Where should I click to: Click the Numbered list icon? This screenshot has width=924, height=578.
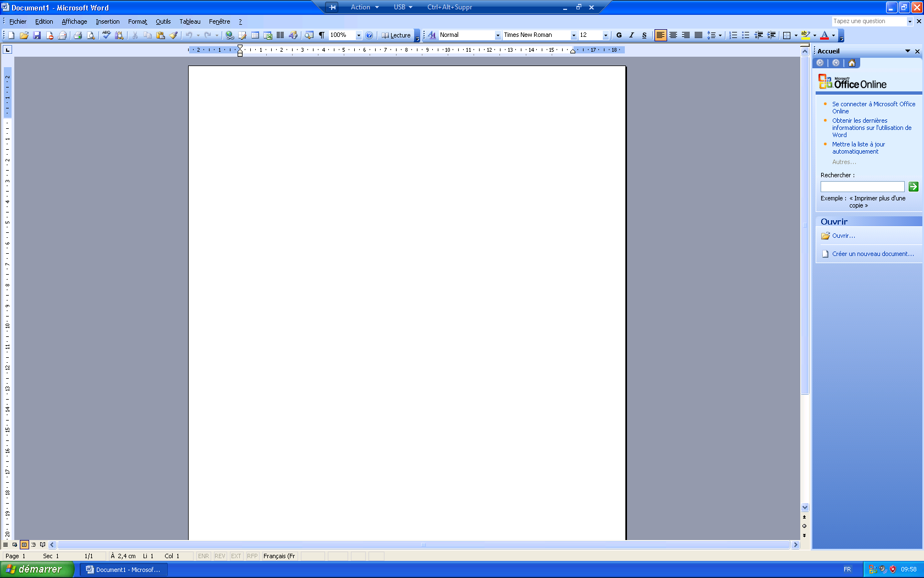(733, 35)
